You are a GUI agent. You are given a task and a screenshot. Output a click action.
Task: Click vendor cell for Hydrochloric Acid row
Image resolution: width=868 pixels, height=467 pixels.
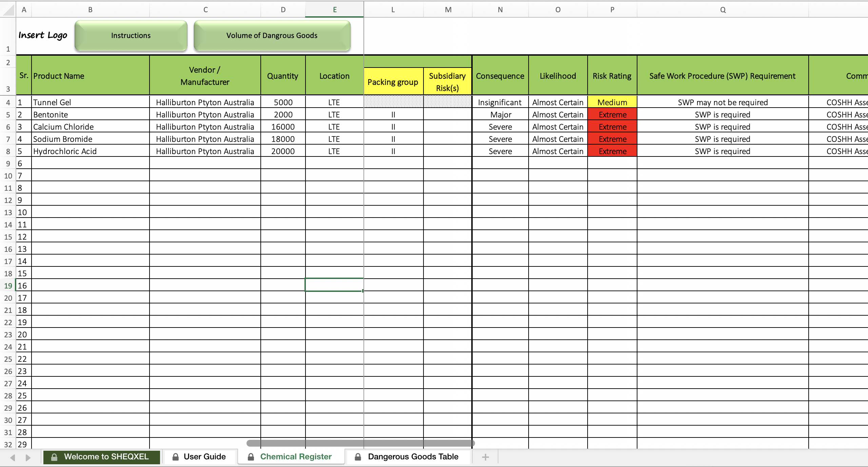205,151
